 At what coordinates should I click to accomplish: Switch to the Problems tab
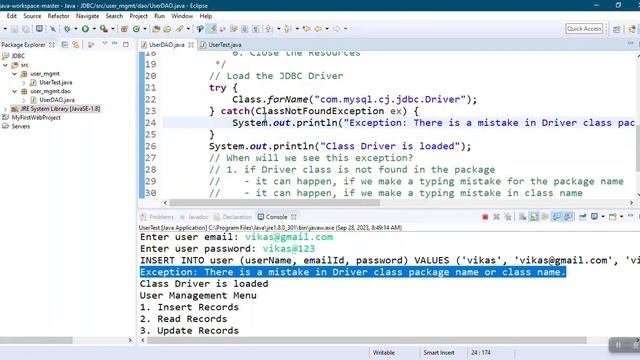click(x=158, y=217)
